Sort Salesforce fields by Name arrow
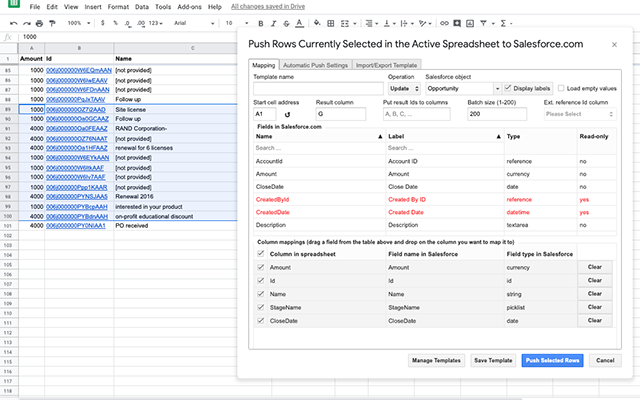Screen dimensions: 640x400 click(380, 135)
